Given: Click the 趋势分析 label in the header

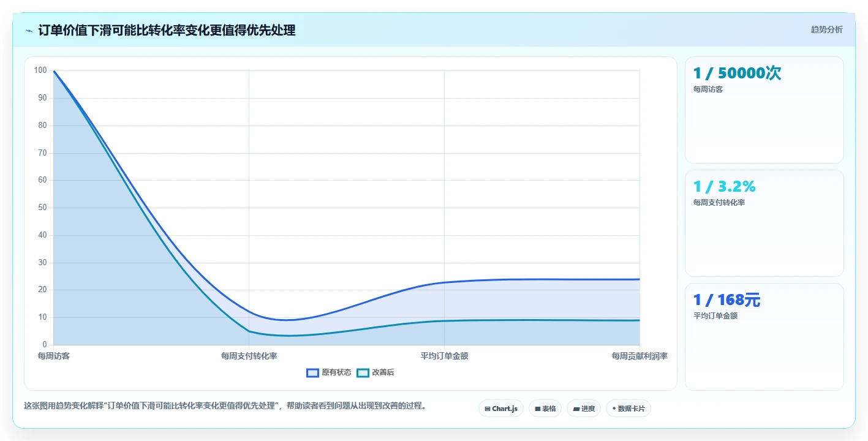Looking at the screenshot, I should click(x=826, y=29).
